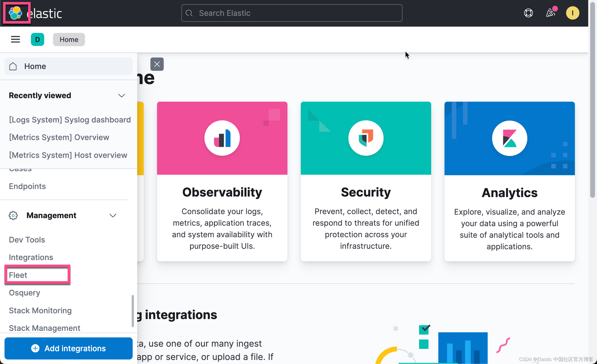Click the Home breadcrumb
The width and height of the screenshot is (597, 364).
click(69, 39)
